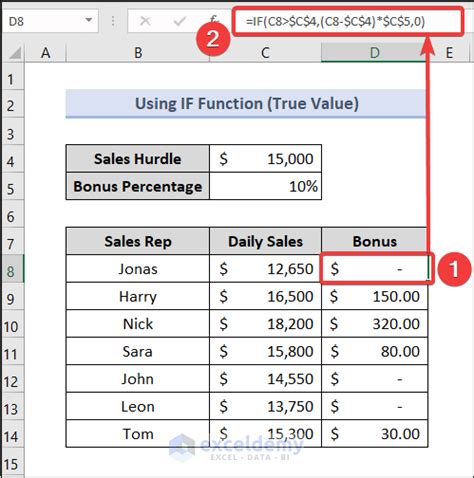Click the 'Bonus' header cell

click(374, 241)
